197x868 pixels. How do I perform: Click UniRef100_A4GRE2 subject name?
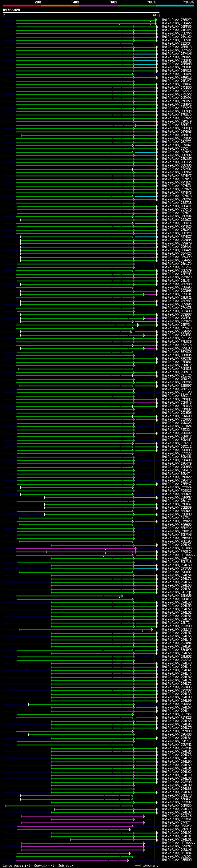click(x=176, y=78)
